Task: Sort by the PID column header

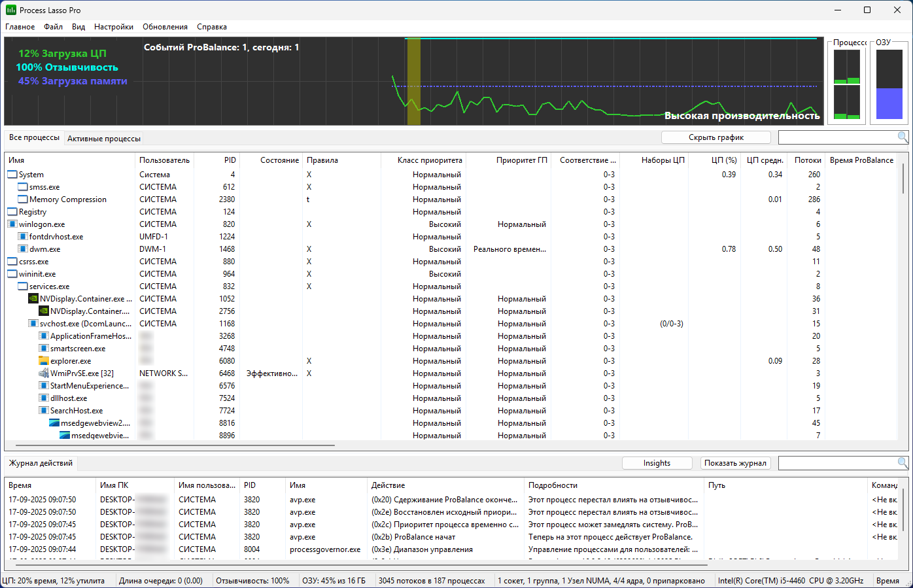Action: 218,160
